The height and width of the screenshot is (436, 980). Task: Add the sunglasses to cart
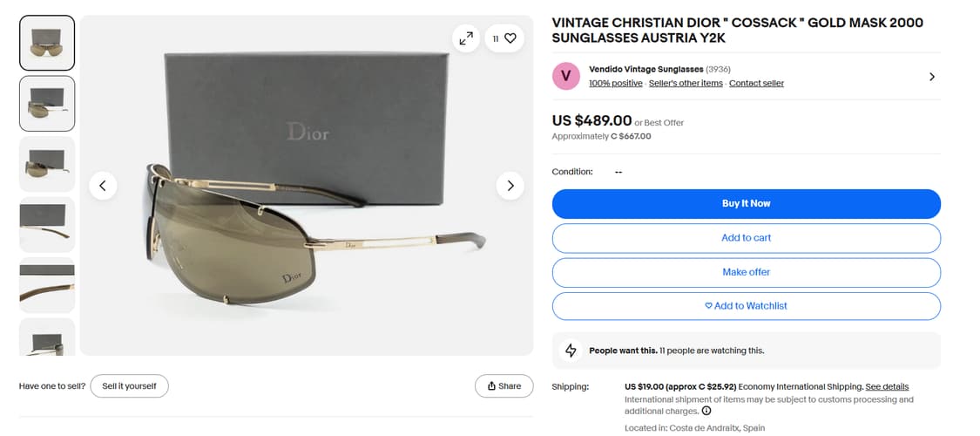pyautogui.click(x=747, y=238)
